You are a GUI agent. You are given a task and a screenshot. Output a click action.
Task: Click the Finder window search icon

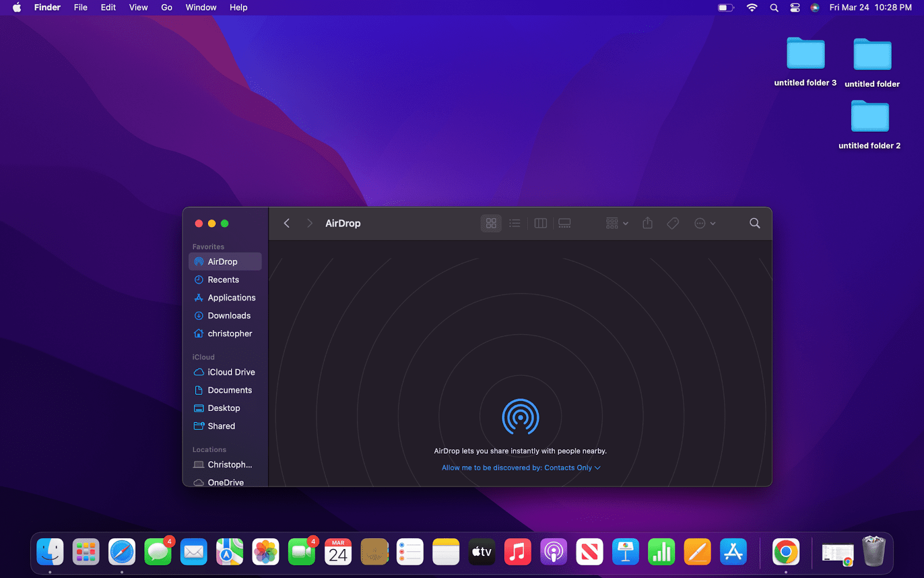(x=755, y=223)
